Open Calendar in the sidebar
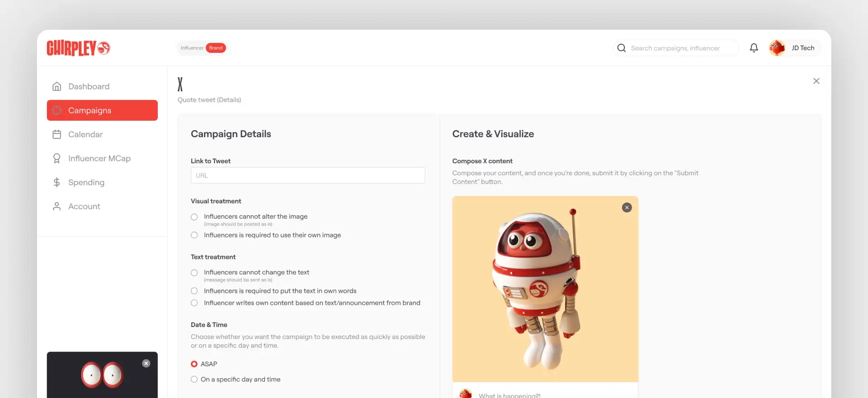This screenshot has height=398, width=868. click(85, 134)
